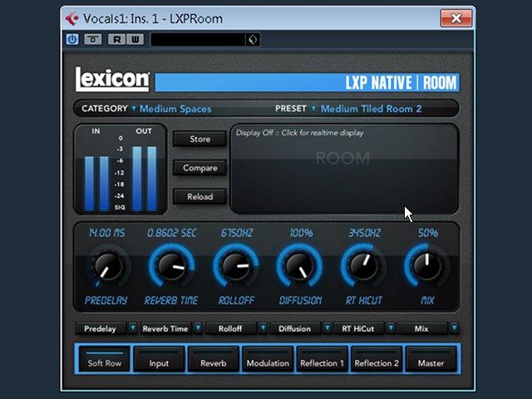The image size is (532, 399).
Task: Click the Reload preset button
Action: tap(199, 197)
